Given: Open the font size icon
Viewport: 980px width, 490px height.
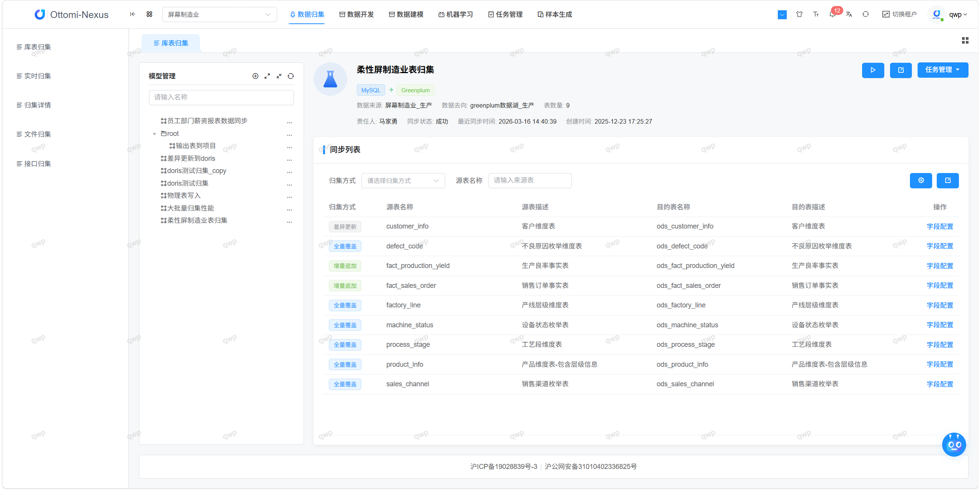Looking at the screenshot, I should click(x=816, y=14).
